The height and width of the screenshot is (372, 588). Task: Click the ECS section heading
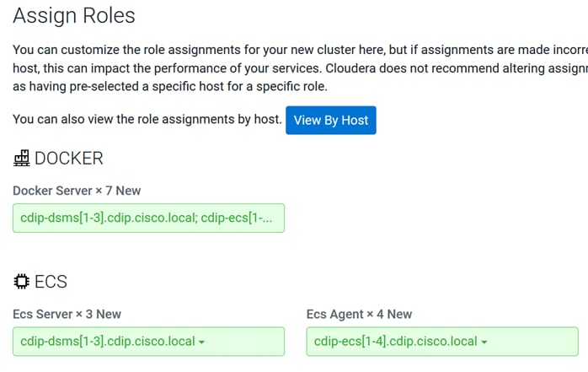point(51,282)
